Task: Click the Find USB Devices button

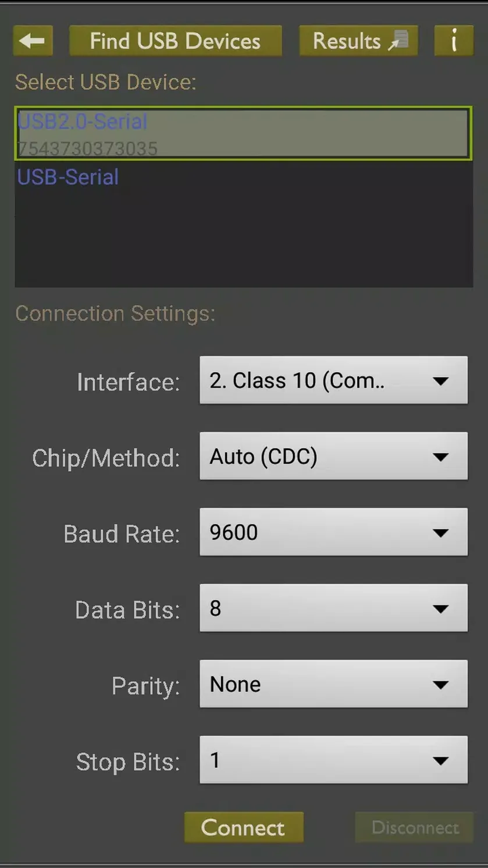Action: pyautogui.click(x=175, y=41)
